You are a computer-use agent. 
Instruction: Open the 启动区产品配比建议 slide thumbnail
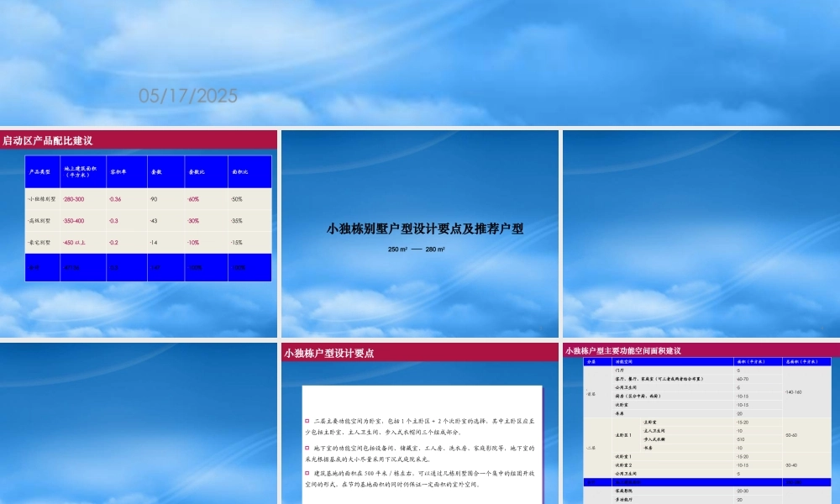(x=139, y=234)
